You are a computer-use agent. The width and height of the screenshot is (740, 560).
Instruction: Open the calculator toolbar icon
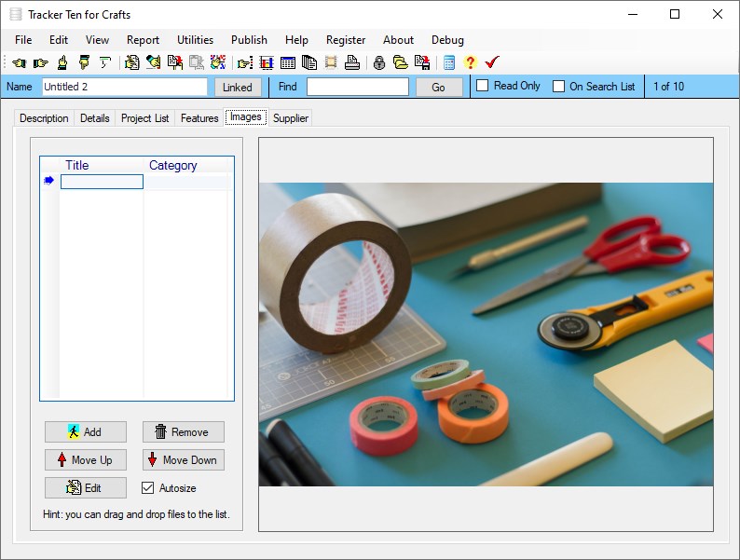449,62
